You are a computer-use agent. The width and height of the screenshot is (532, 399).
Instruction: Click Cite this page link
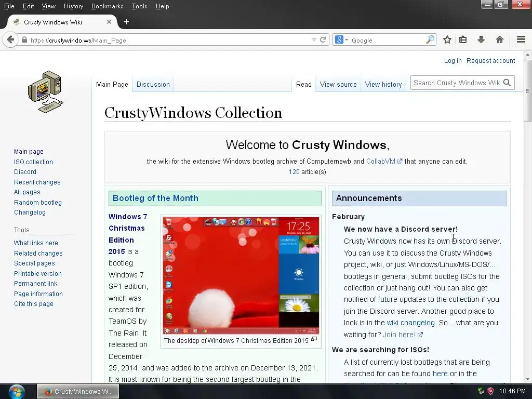34,303
